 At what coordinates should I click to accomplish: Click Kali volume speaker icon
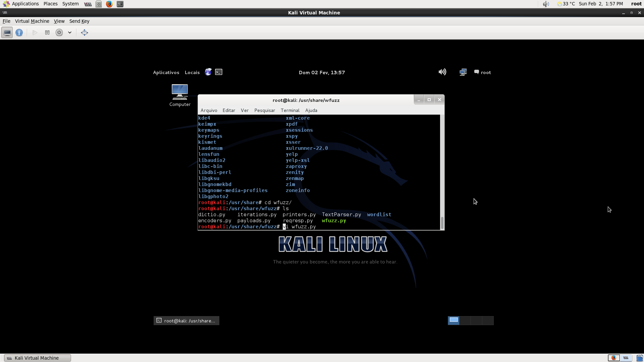click(442, 72)
